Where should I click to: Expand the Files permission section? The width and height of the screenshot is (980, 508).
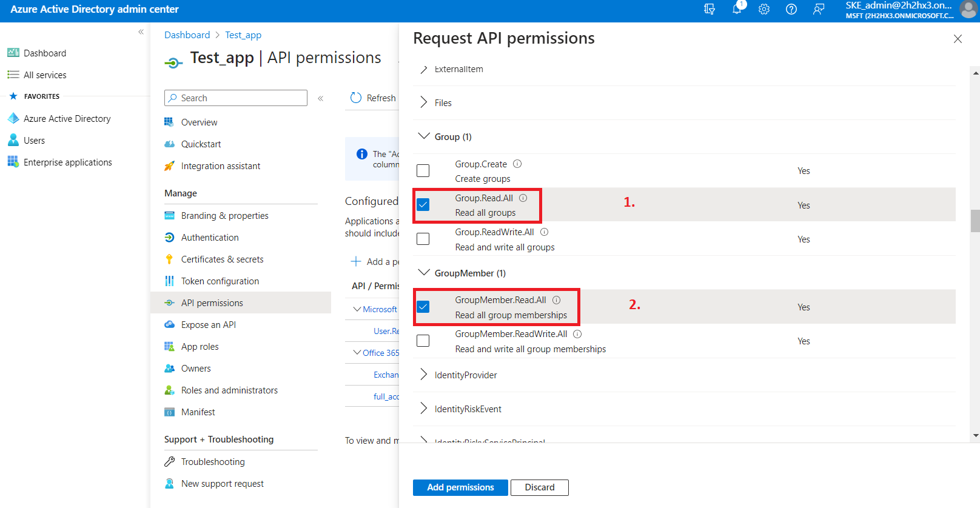(424, 102)
